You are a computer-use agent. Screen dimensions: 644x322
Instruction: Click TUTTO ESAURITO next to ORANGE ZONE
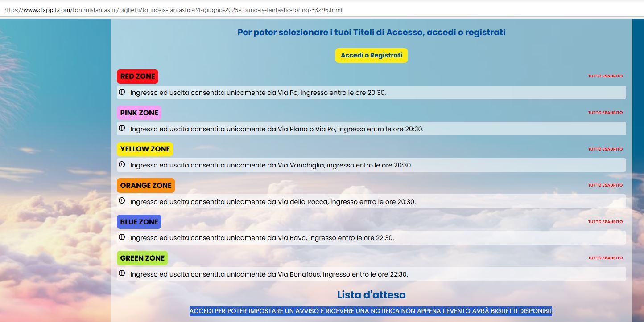tap(605, 185)
